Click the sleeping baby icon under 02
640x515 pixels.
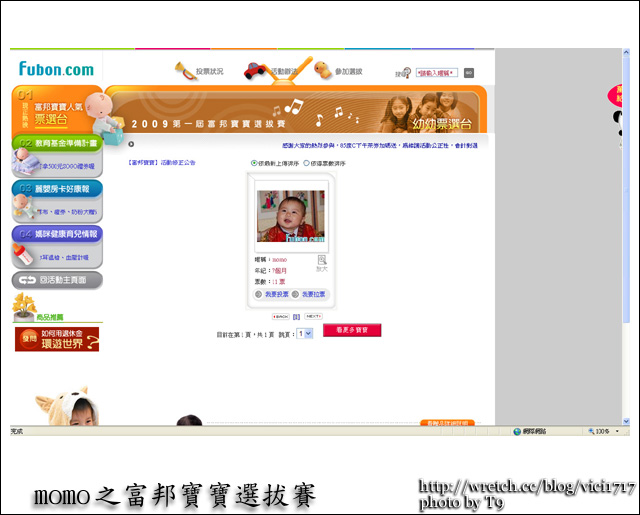click(x=24, y=162)
